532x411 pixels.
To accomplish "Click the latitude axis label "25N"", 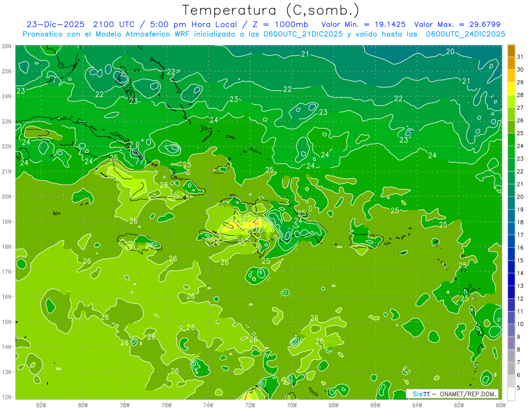I will (6, 71).
